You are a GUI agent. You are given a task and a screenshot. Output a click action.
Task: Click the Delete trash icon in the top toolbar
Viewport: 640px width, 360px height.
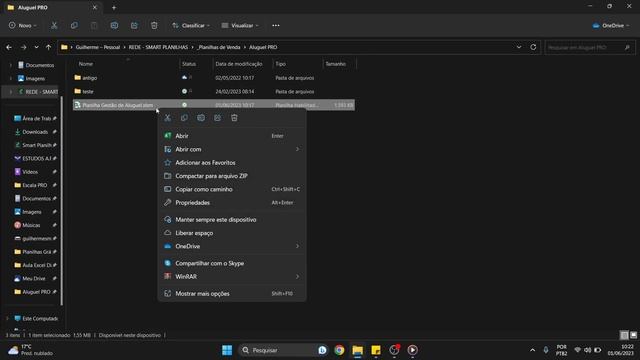(154, 25)
